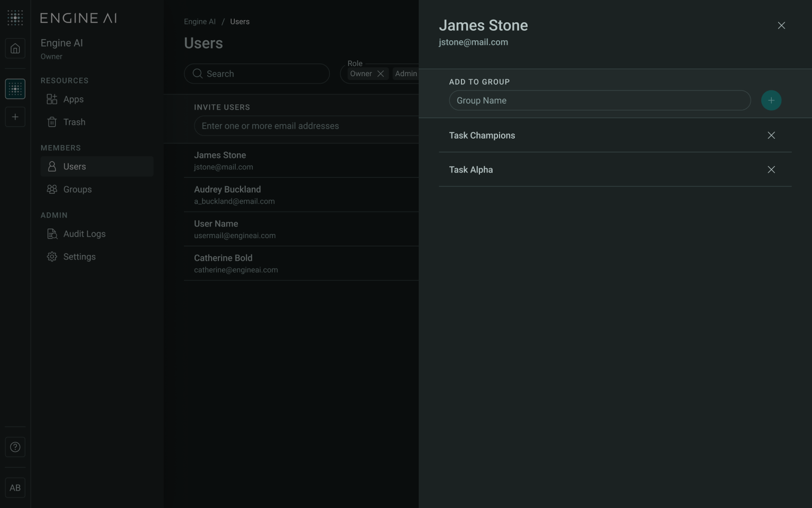The height and width of the screenshot is (508, 812).
Task: Open Settings in the sidebar
Action: (x=97, y=257)
